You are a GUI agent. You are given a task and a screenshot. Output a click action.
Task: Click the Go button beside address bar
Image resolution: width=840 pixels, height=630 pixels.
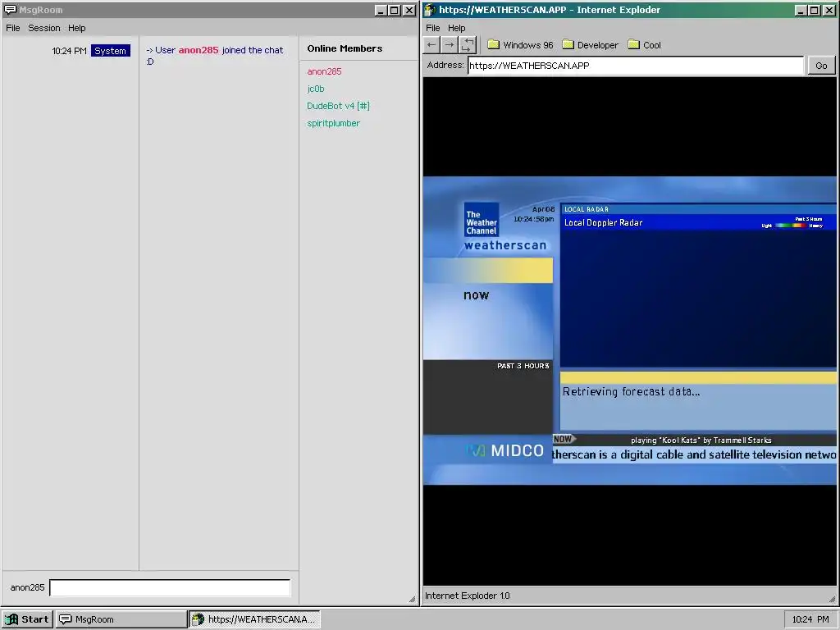821,66
